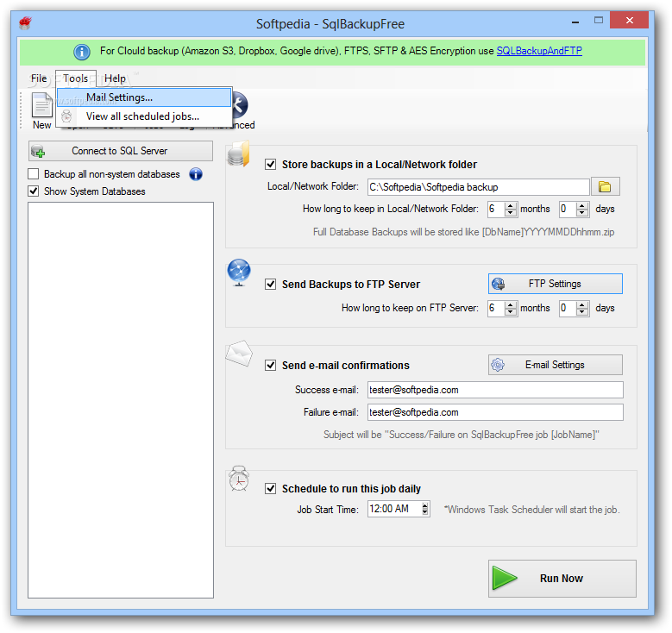Click info icon beside Backup all non-system databases

196,174
